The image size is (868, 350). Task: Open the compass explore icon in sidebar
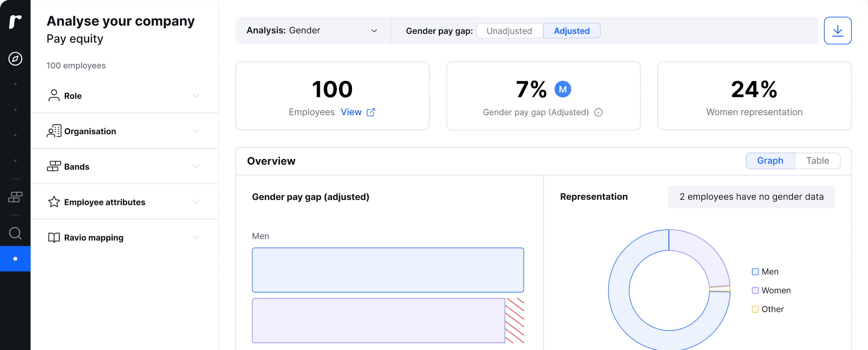15,59
